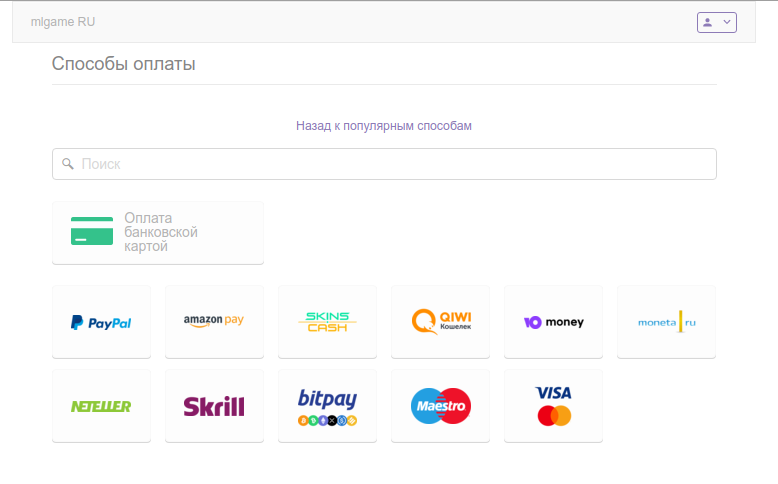Pick Skins Cash payment method
Image resolution: width=778 pixels, height=484 pixels.
[x=327, y=322]
